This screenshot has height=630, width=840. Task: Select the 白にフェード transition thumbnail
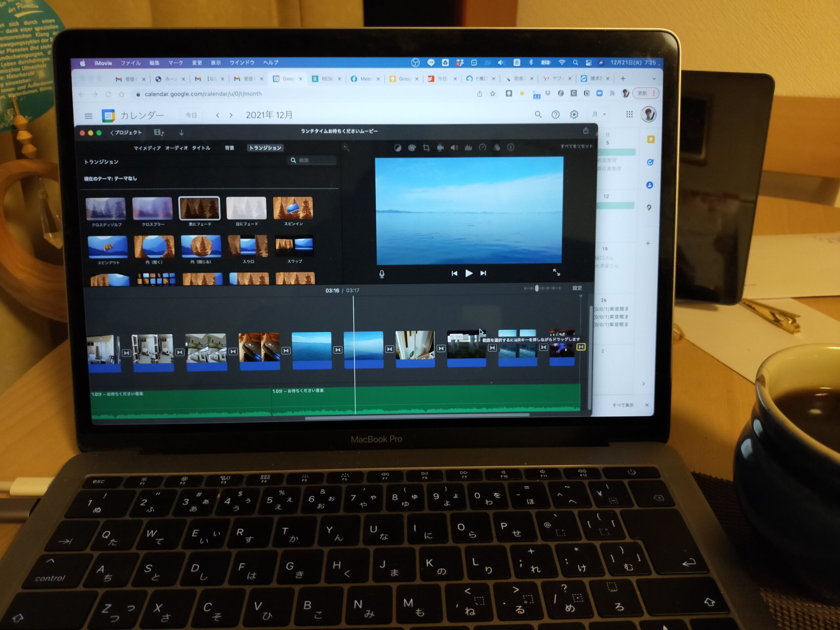coord(246,208)
